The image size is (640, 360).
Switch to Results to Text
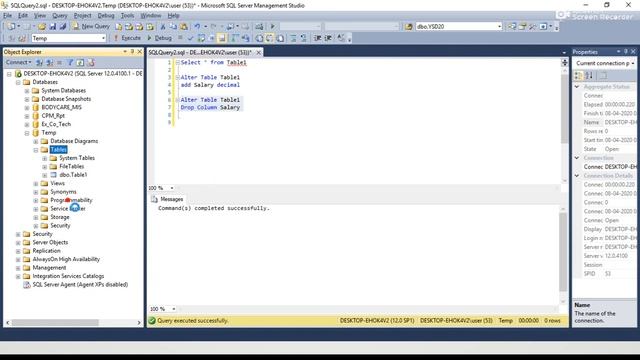coord(259,38)
